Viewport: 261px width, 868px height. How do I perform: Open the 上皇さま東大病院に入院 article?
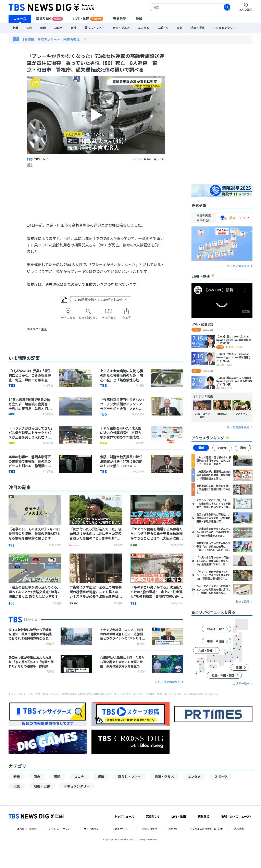(141, 378)
